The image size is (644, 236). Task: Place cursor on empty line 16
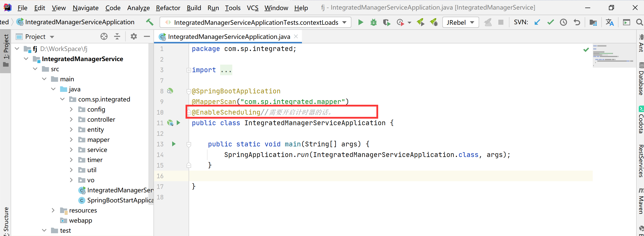click(x=391, y=176)
